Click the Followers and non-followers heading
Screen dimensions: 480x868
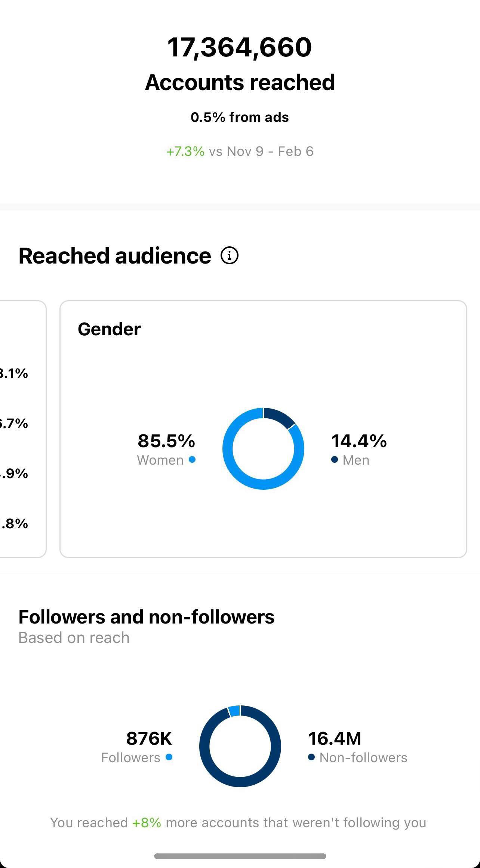click(147, 617)
